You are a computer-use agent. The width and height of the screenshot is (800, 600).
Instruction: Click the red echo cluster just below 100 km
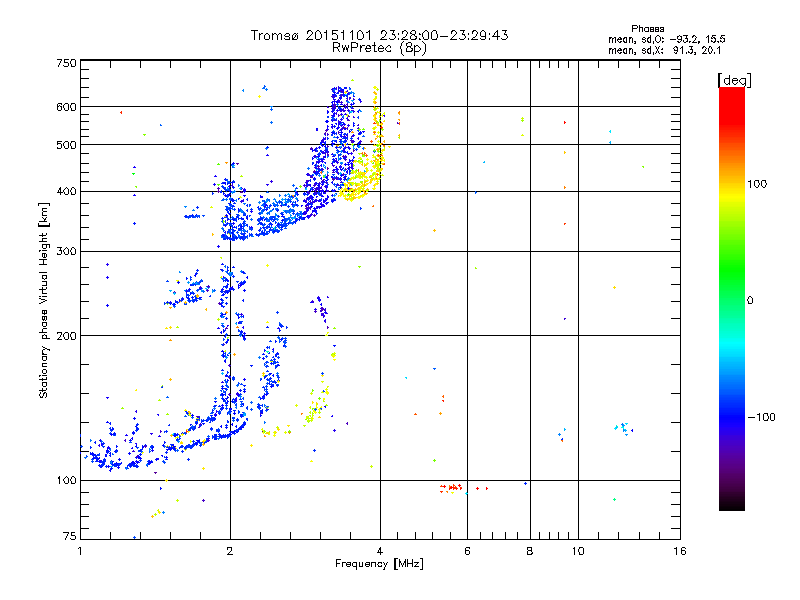coord(451,488)
